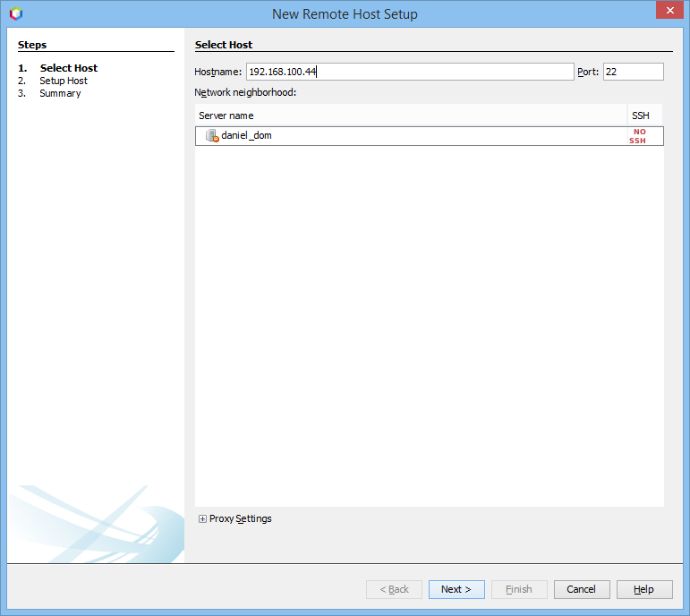Click the 'Summary' step in Steps list
This screenshot has width=690, height=616.
(60, 93)
